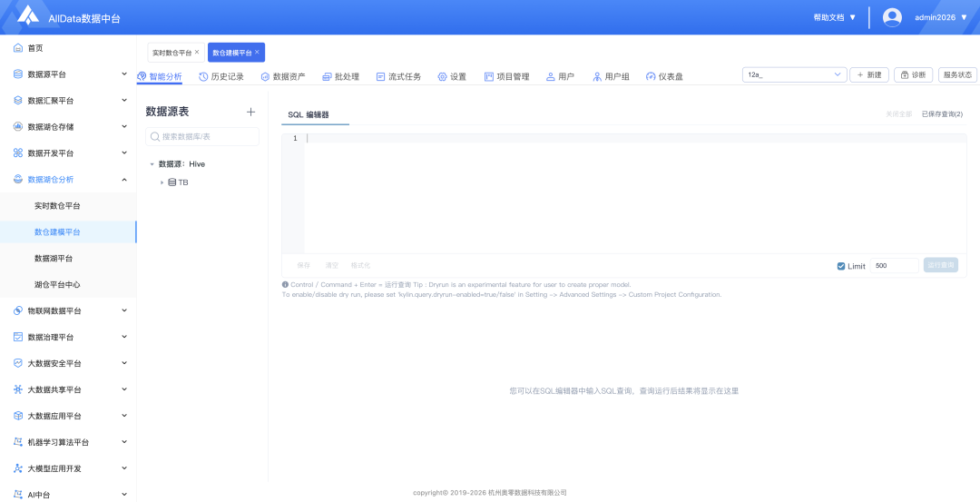Click the user avatar icon
Screen dimensions: 980x502
[892, 17]
